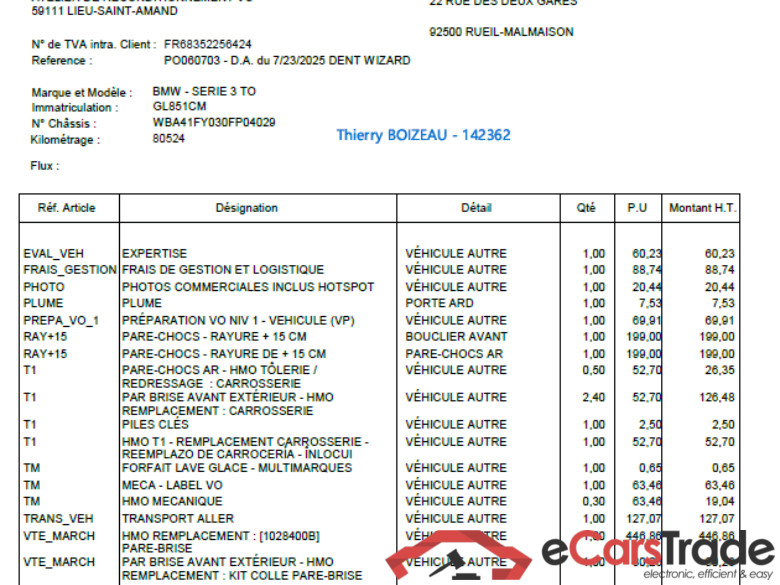Click the amount 60,23 in Montant column
The image size is (780, 585).
pyautogui.click(x=720, y=254)
